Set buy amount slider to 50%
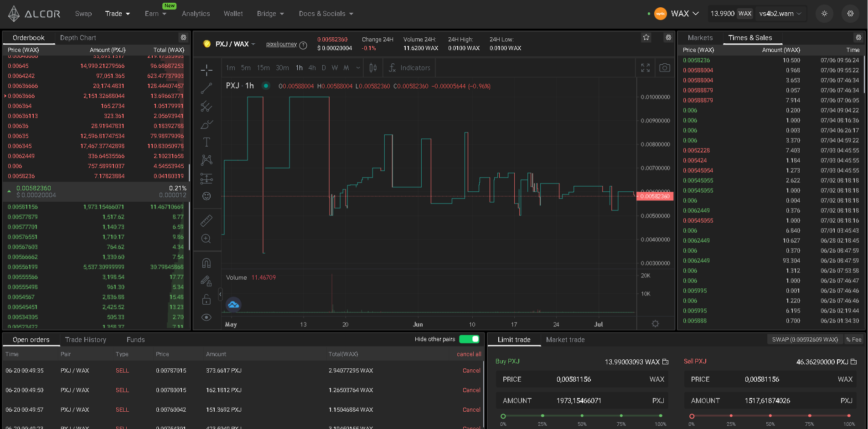The image size is (868, 429). point(582,416)
